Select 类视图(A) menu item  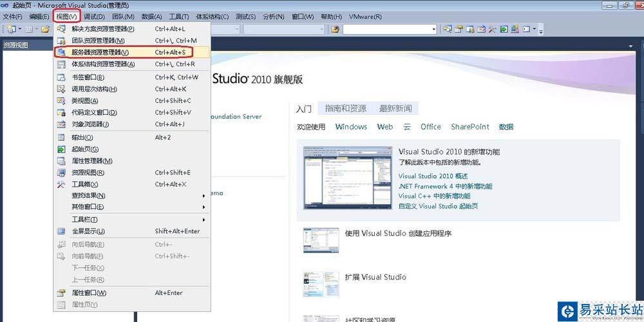[x=132, y=100]
